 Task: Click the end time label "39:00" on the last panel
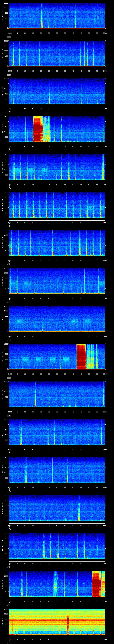pyautogui.click(x=105, y=639)
